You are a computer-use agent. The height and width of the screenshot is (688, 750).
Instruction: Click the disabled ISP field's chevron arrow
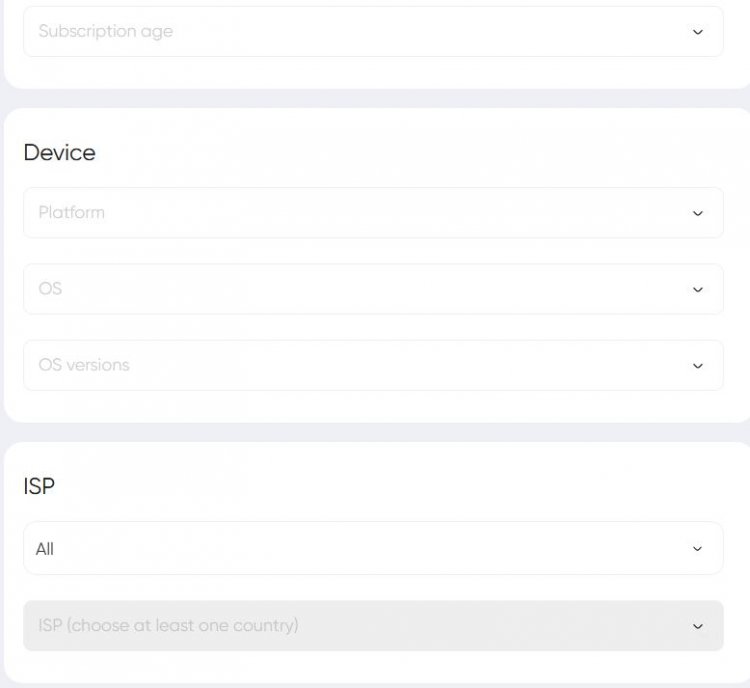coord(697,626)
